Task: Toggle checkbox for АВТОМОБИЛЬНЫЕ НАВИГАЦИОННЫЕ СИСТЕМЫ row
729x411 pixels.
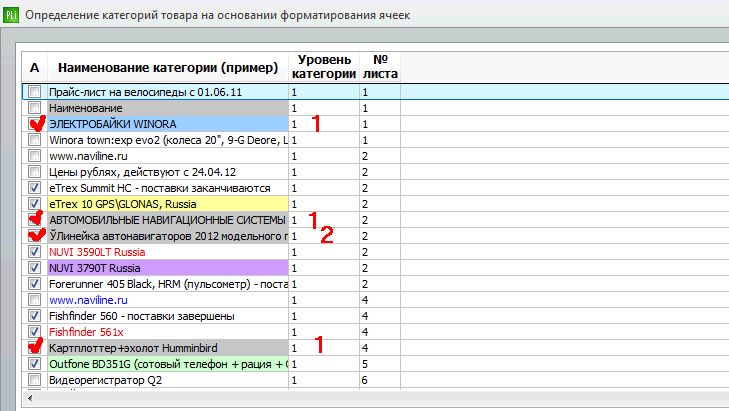Action: (34, 219)
